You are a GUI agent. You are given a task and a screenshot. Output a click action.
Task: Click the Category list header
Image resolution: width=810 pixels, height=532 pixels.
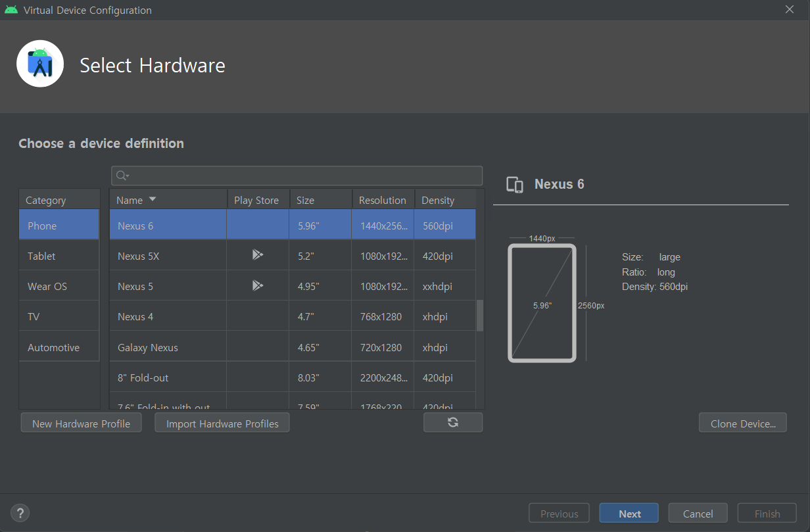coord(59,200)
